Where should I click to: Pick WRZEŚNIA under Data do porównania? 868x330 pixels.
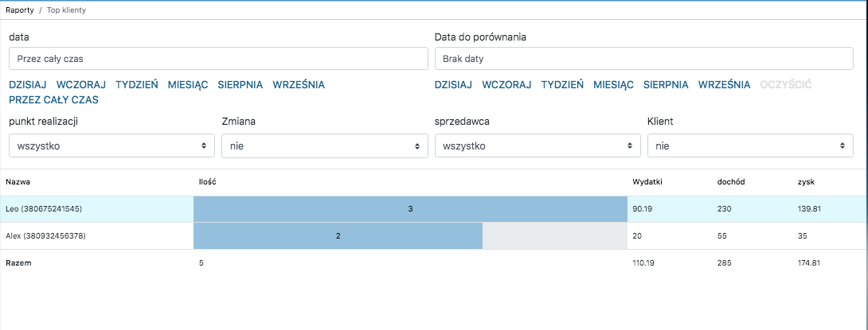pos(724,84)
